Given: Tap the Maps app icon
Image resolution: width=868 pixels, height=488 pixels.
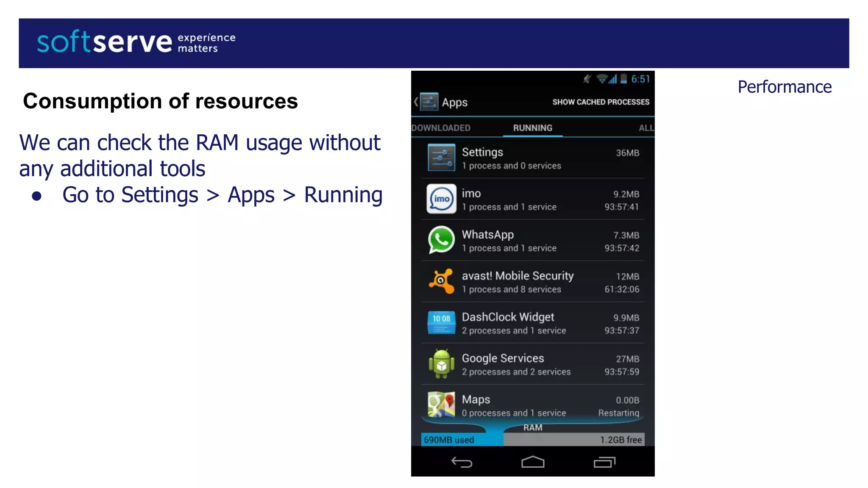Looking at the screenshot, I should point(441,404).
